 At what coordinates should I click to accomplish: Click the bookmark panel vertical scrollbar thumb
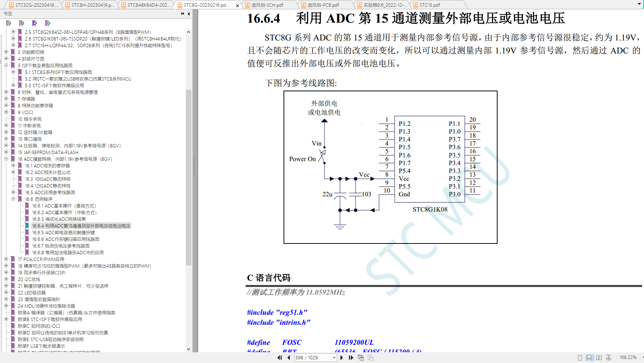[188, 177]
